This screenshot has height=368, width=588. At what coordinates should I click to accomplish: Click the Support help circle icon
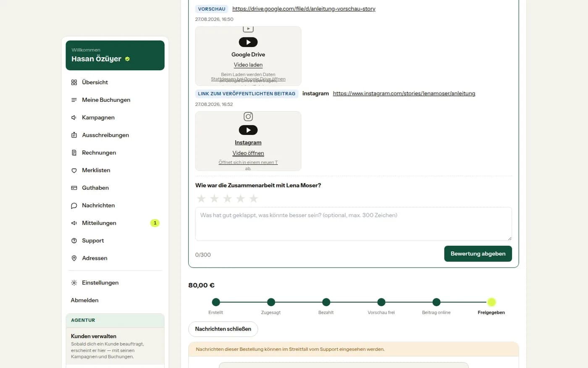click(x=74, y=241)
